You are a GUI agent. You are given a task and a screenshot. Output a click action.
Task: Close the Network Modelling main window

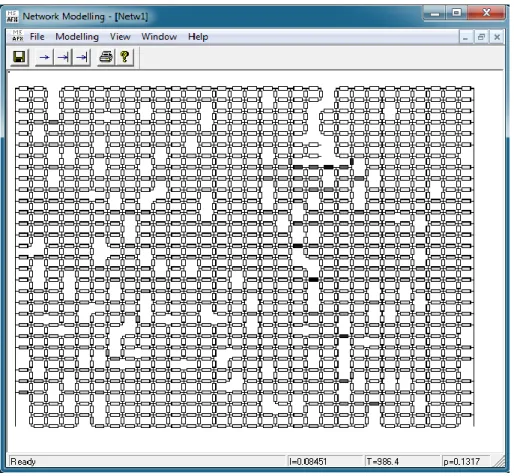coord(486,13)
